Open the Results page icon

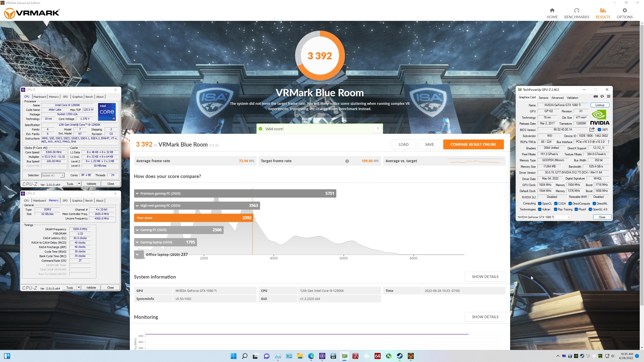603,10
